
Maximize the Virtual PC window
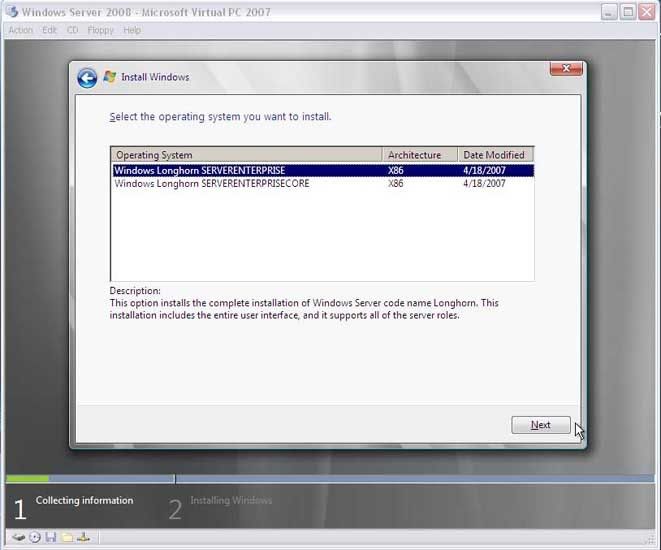click(628, 12)
